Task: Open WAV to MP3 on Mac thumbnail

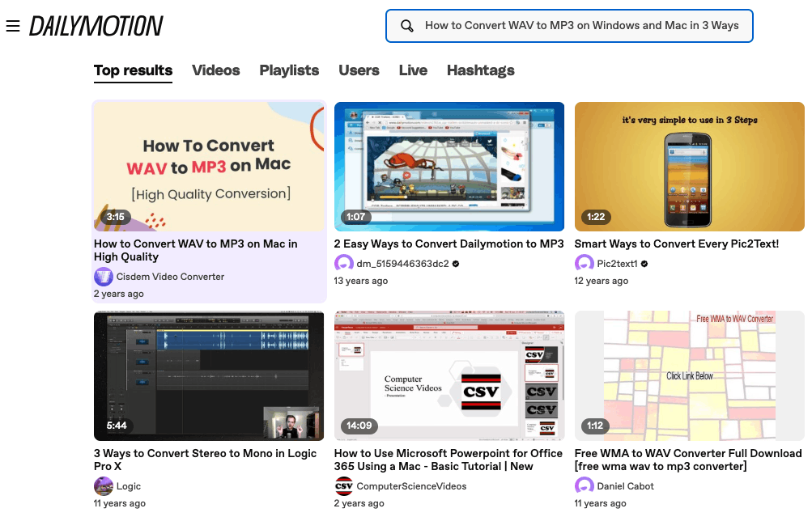Action: coord(209,167)
